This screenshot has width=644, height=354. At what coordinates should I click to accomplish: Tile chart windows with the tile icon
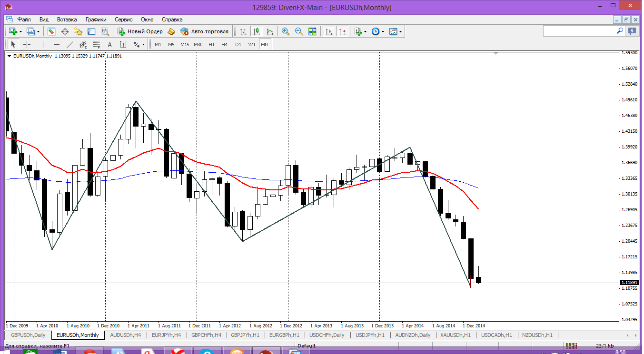pyautogui.click(x=312, y=31)
